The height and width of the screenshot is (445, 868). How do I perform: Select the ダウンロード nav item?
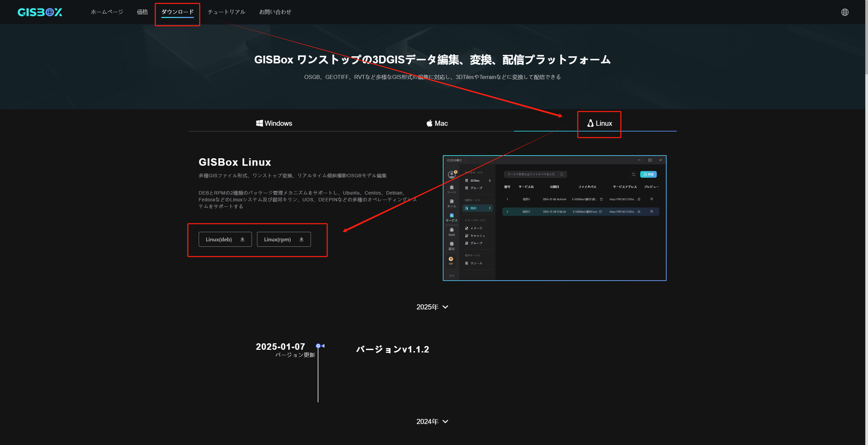click(178, 12)
